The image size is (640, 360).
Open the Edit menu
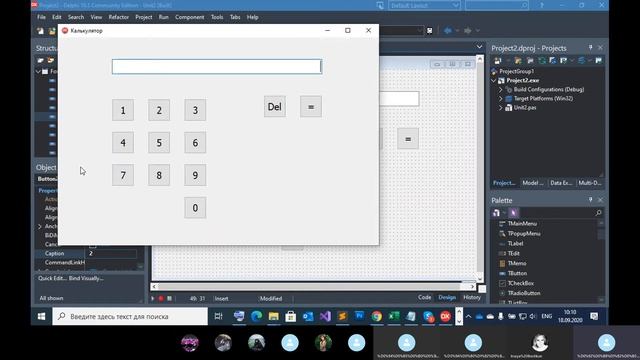click(57, 17)
